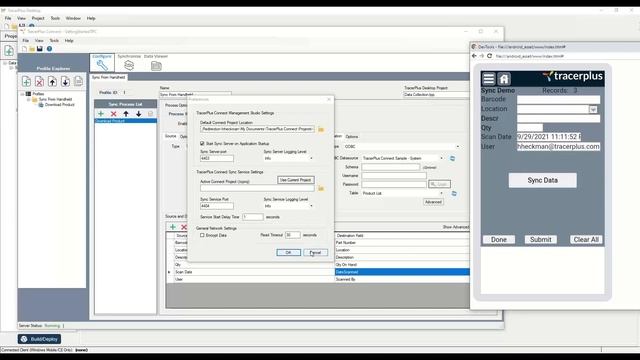Click OK in Preferences dialog
Image resolution: width=640 pixels, height=360 pixels.
pyautogui.click(x=289, y=253)
